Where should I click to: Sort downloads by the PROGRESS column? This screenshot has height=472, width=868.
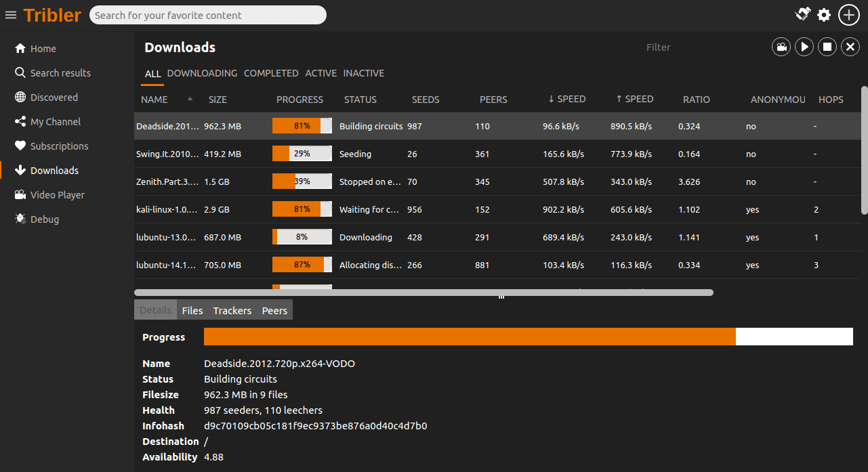pyautogui.click(x=304, y=100)
